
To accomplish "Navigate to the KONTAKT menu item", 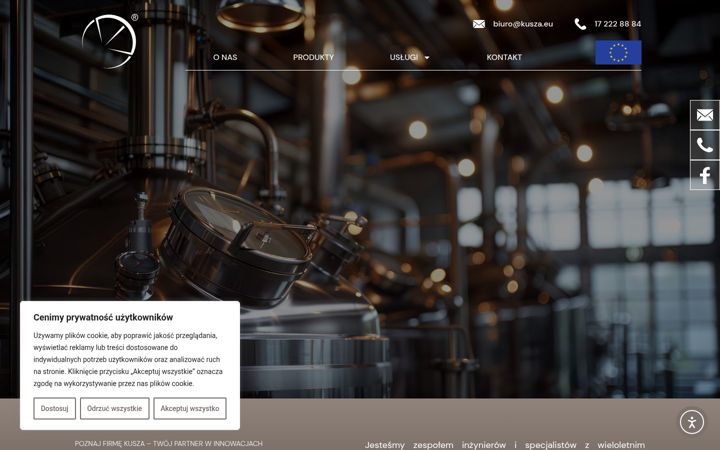I will click(504, 57).
